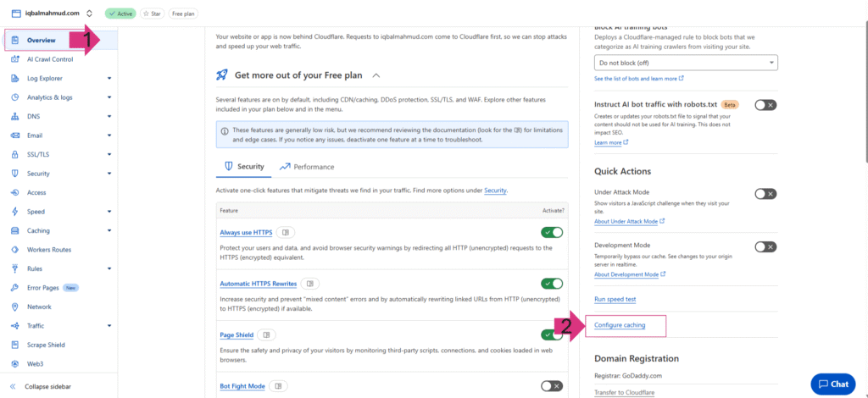Click Transfer to Cloudflare link
Screen dimensions: 868x398
[x=625, y=392]
